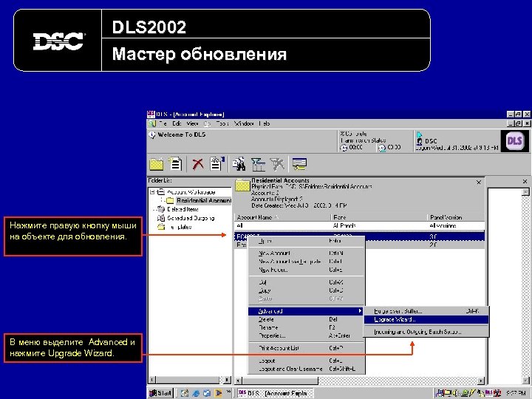
Task: Click the funnel-and-table Filter toolbar icon
Action: point(258,165)
